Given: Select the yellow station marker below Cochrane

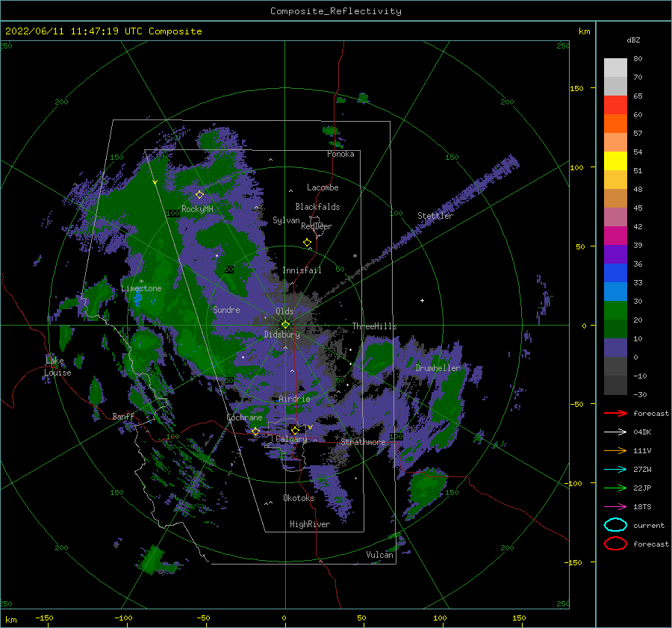Looking at the screenshot, I should coord(255,432).
